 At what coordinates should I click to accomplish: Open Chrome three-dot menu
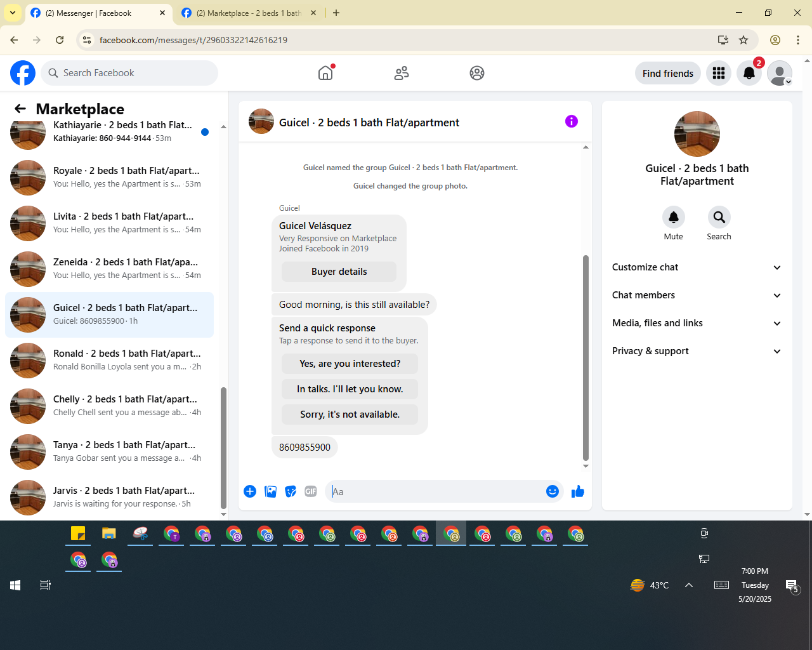click(x=798, y=40)
